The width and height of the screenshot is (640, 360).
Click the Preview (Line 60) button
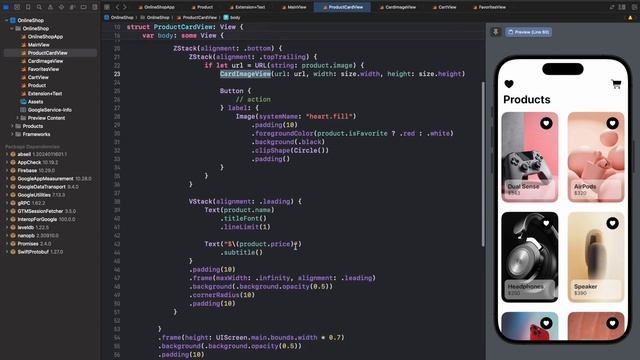point(529,32)
